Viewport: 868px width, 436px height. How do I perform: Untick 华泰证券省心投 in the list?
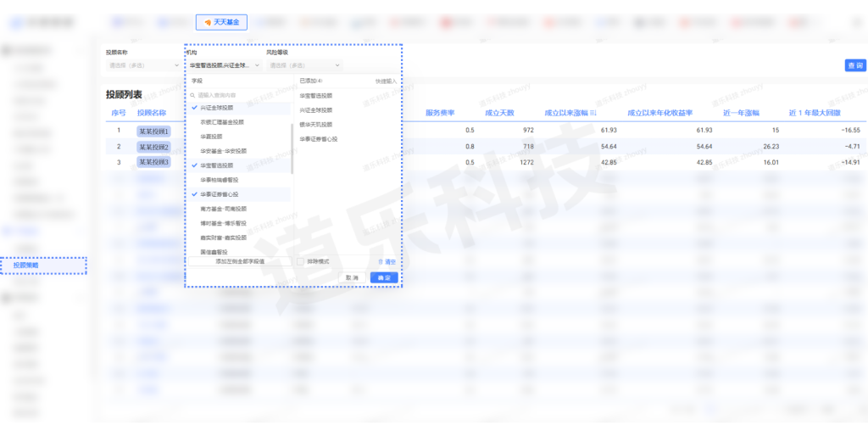coord(194,194)
